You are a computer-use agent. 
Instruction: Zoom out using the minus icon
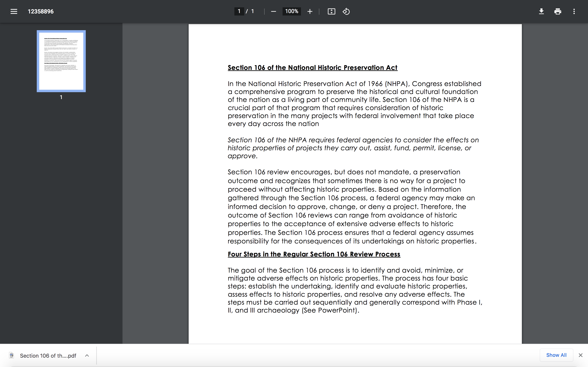click(273, 11)
